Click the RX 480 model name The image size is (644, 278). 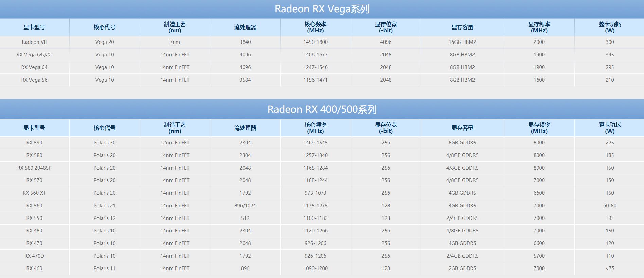(x=34, y=231)
